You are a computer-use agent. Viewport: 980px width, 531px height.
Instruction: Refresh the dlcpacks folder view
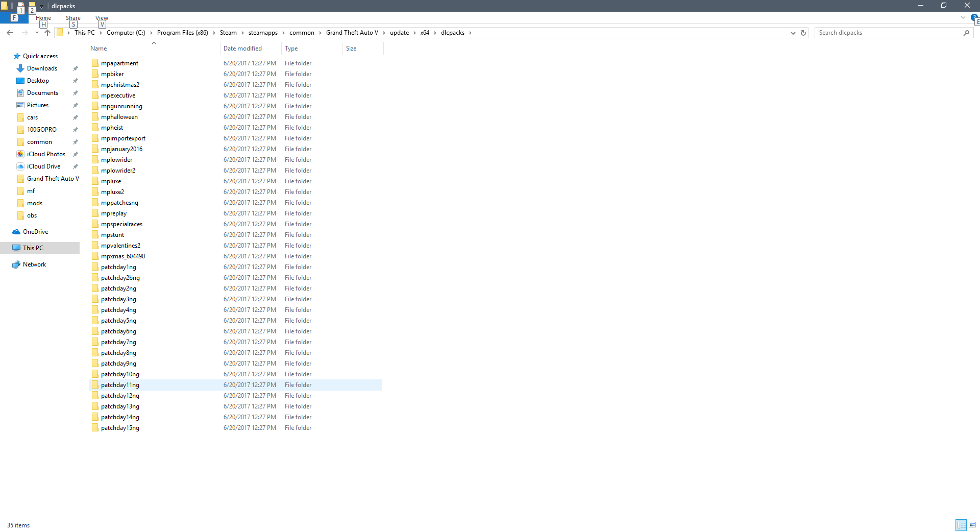point(803,33)
